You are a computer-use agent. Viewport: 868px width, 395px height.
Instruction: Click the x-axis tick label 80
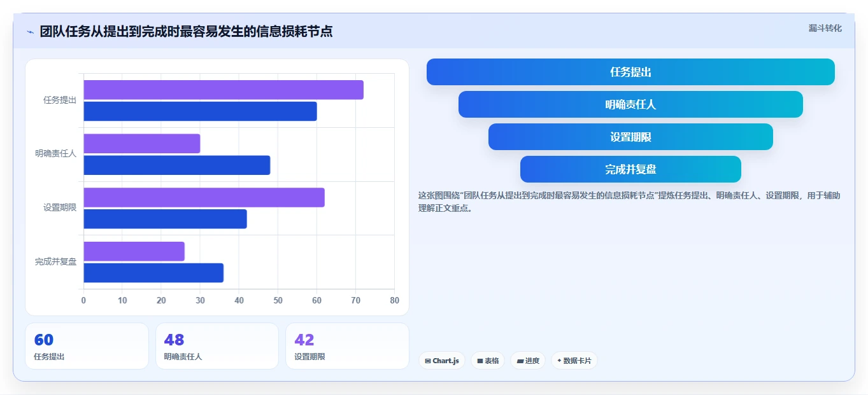pyautogui.click(x=395, y=300)
